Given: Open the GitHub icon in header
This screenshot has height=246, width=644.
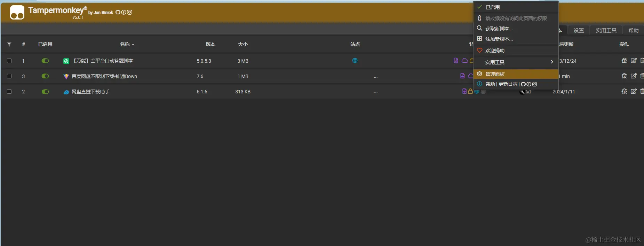Looking at the screenshot, I should pos(118,12).
